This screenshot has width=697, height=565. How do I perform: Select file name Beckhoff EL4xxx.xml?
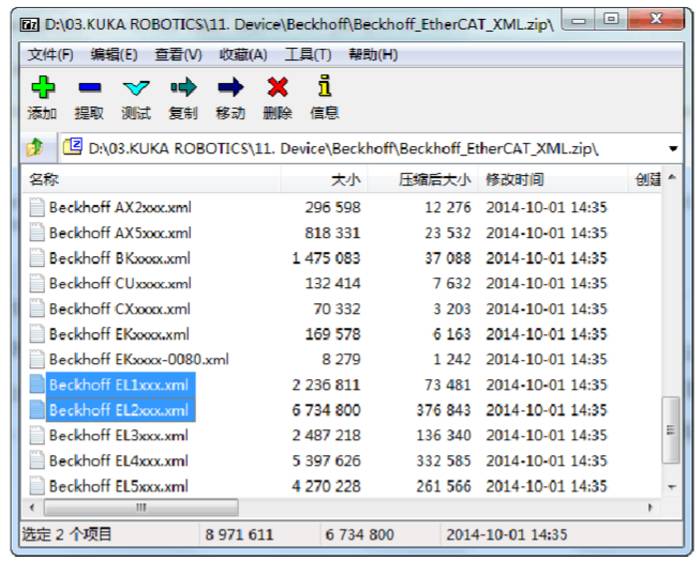pyautogui.click(x=119, y=461)
